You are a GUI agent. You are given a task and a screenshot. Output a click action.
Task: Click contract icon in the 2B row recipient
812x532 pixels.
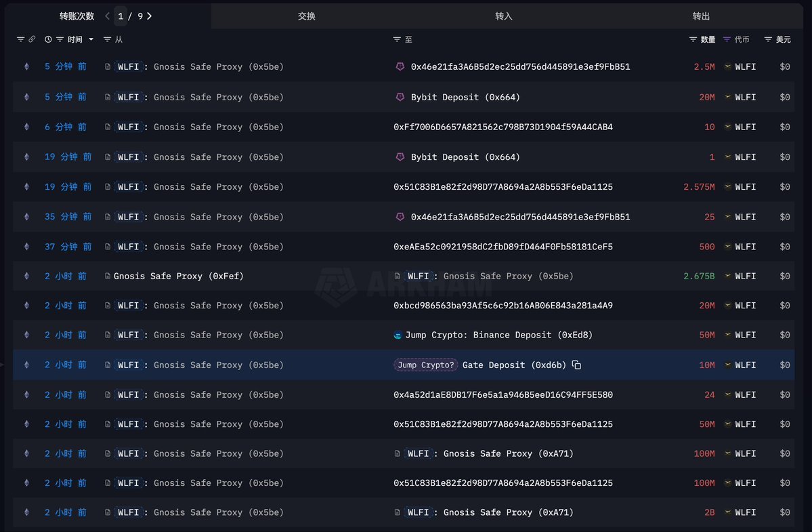click(398, 512)
